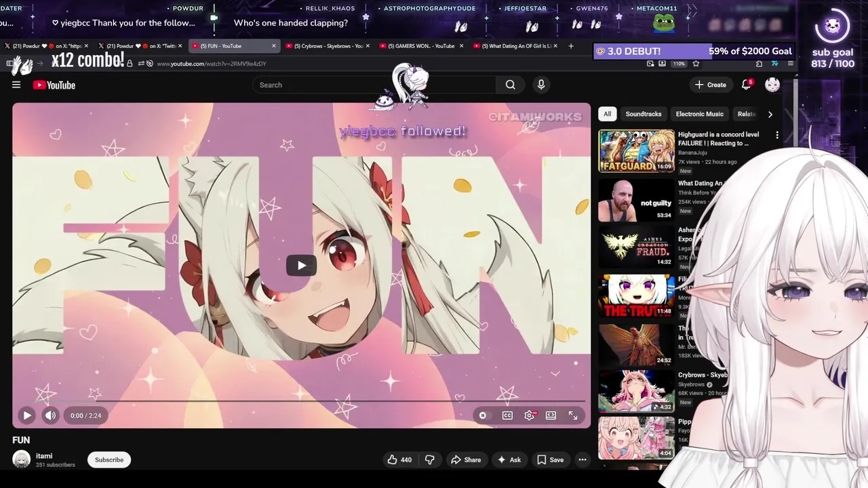Open the itami channel avatar
Viewport: 868px width, 488px height.
22,460
